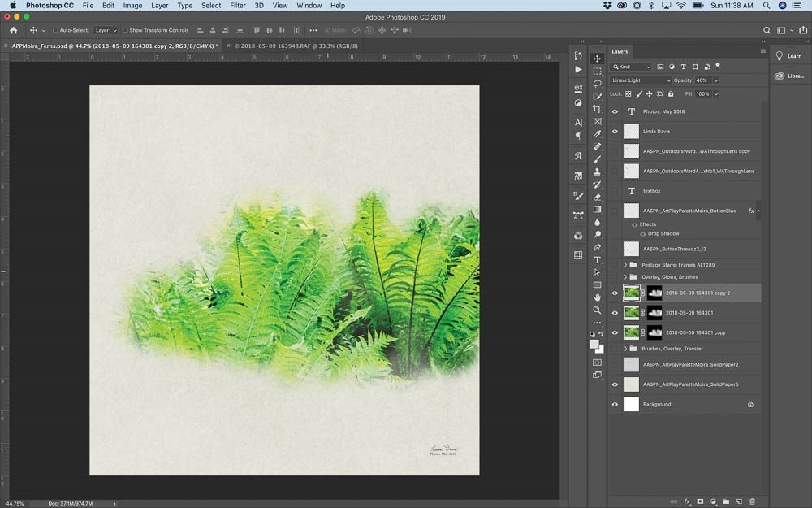Open the Window menu

309,5
